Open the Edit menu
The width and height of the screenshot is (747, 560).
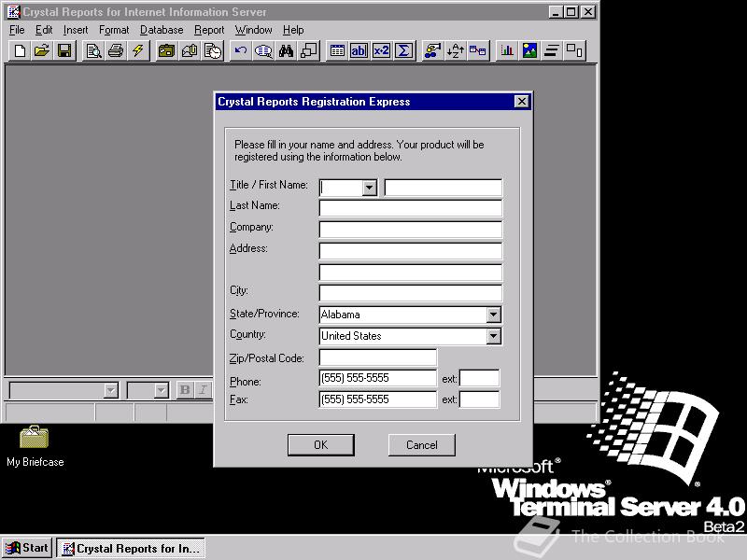(x=44, y=30)
